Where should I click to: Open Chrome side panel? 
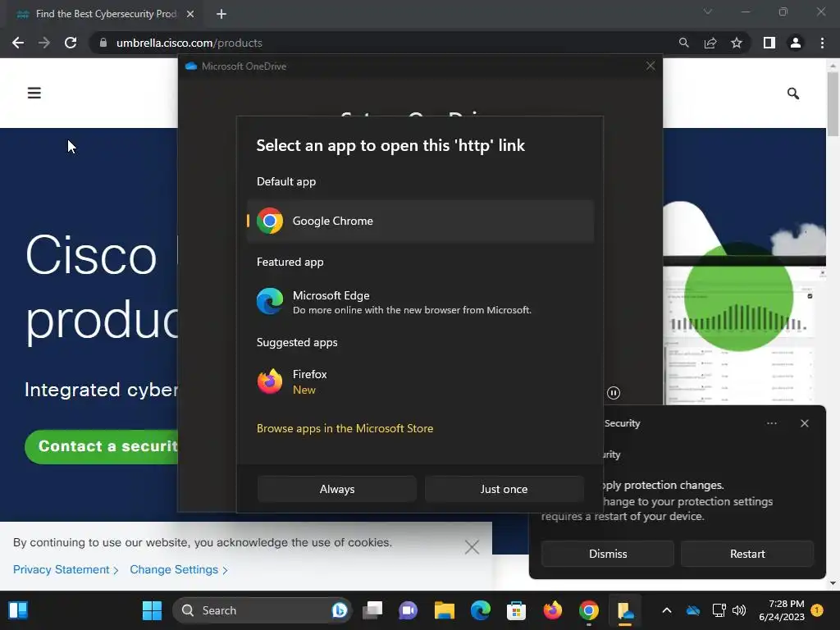(769, 43)
